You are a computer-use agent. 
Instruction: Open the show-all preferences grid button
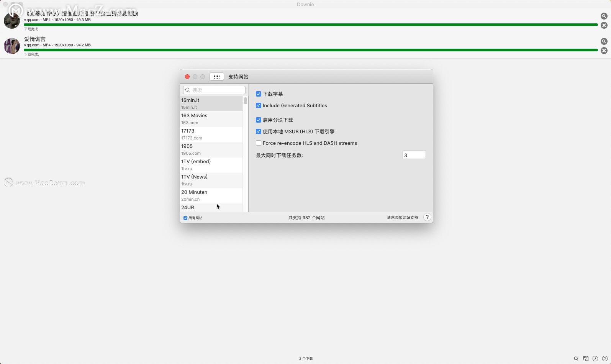click(216, 77)
